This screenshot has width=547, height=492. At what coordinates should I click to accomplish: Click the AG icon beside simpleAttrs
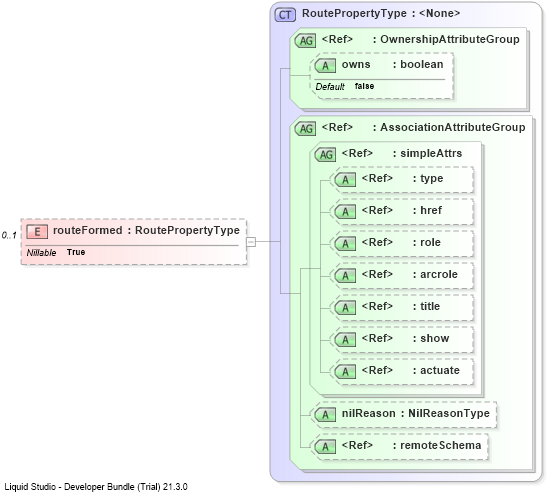(x=325, y=154)
